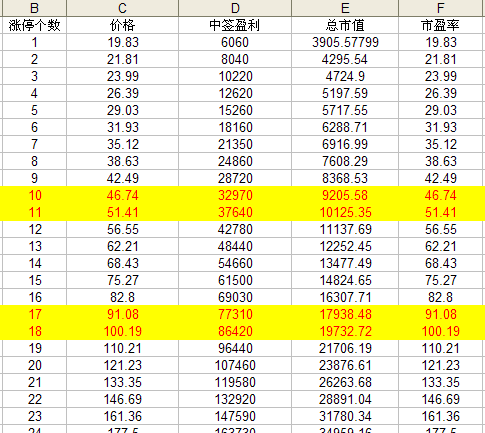The width and height of the screenshot is (485, 433).
Task: Select cell 26263.68 in 总市值 column
Action: point(345,382)
